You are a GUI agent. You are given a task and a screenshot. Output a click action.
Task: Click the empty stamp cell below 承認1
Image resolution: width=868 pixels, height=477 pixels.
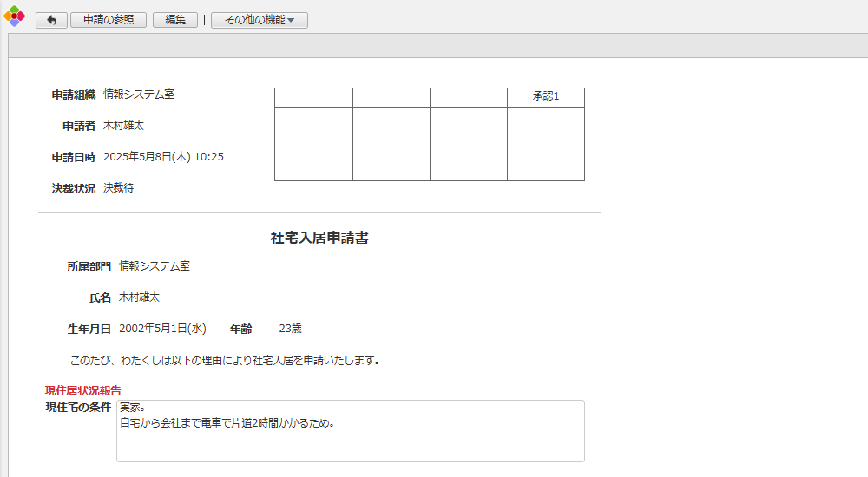[x=546, y=144]
